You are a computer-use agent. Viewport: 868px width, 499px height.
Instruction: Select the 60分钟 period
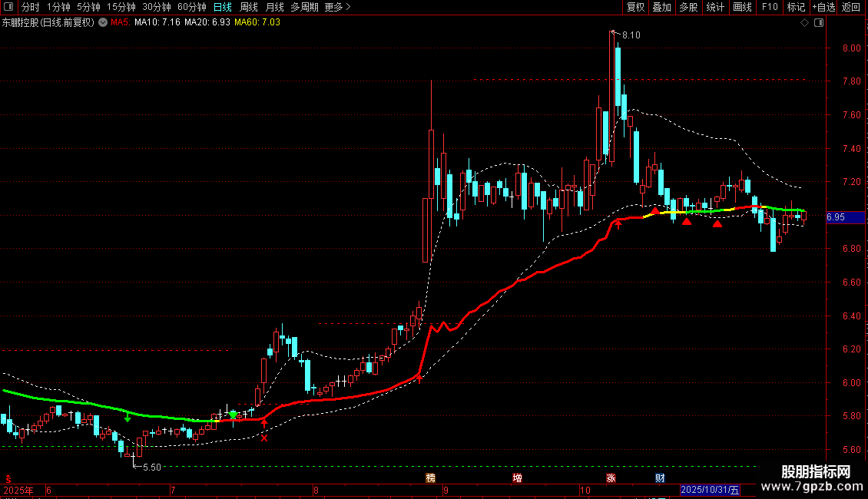(192, 7)
